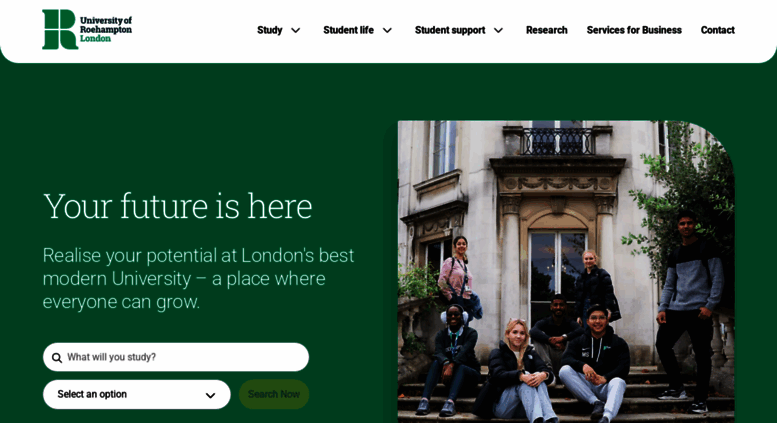This screenshot has width=777, height=423.
Task: Open the Study menu
Action: point(270,30)
